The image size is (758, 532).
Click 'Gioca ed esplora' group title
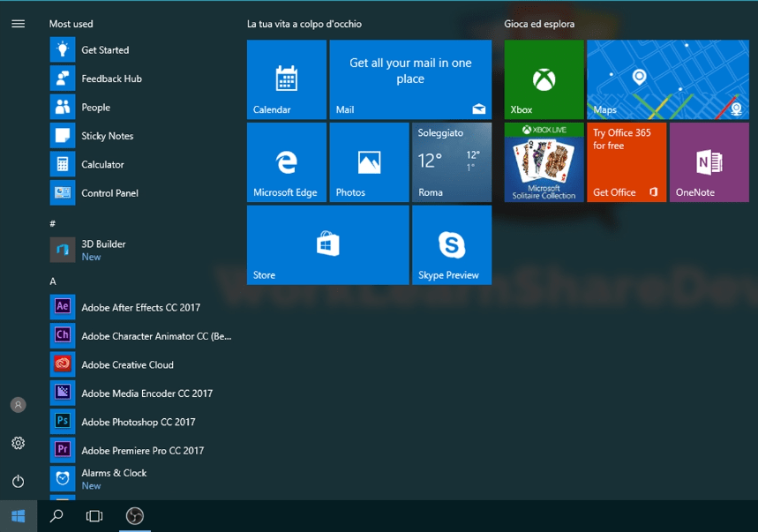[539, 24]
